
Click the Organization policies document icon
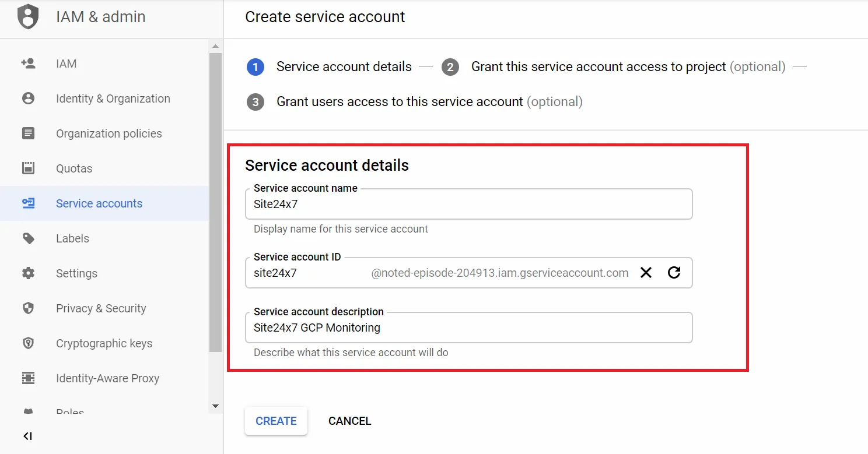click(28, 133)
